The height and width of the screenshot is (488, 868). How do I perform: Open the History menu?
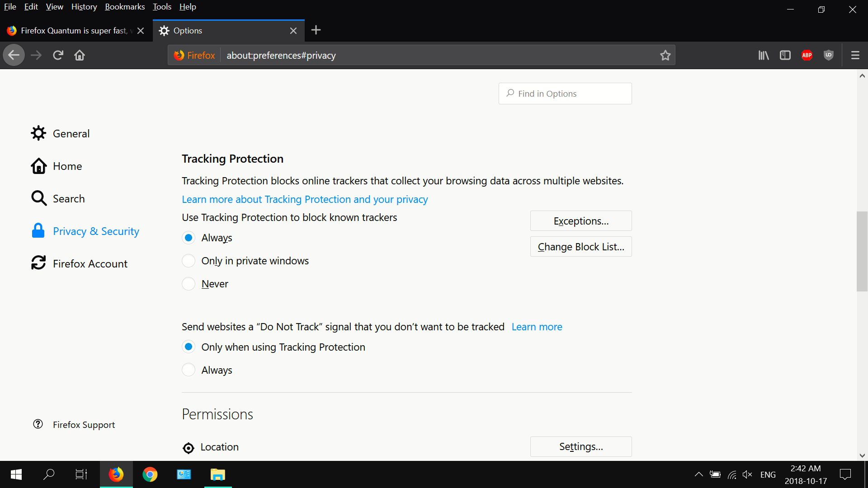coord(84,7)
